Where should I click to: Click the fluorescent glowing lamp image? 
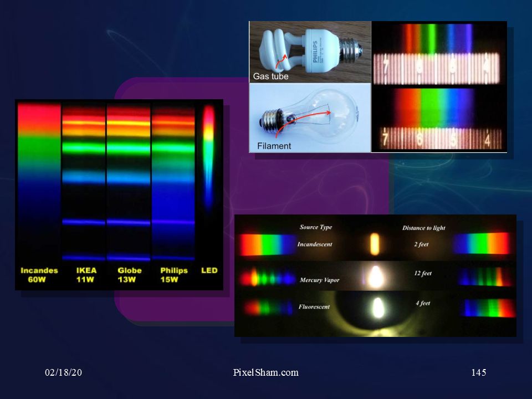(377, 308)
